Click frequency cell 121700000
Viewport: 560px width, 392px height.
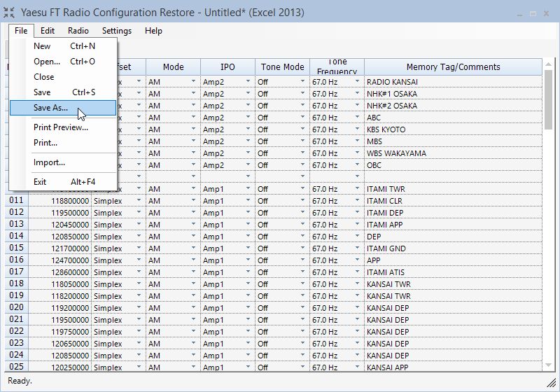[x=60, y=248]
